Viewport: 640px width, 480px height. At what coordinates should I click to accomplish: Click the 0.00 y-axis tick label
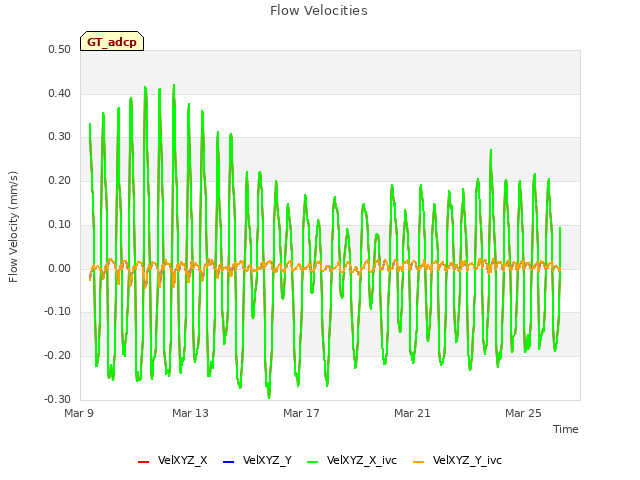coord(60,269)
